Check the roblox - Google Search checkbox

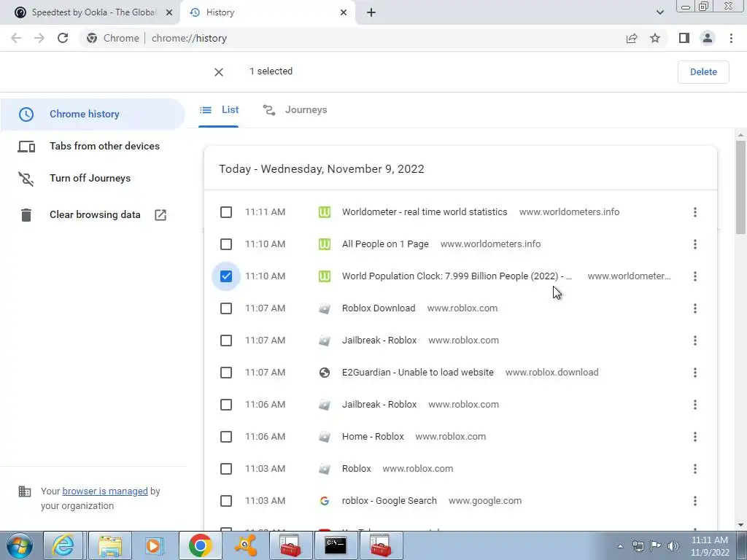pyautogui.click(x=226, y=501)
